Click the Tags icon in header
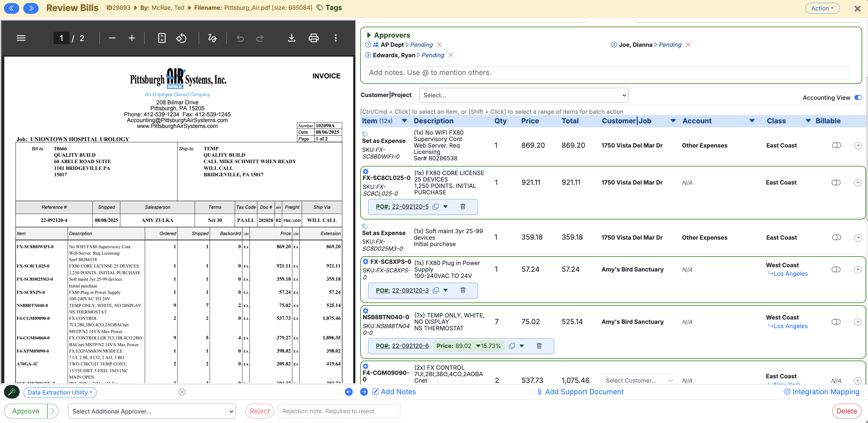The image size is (868, 423). [x=320, y=8]
